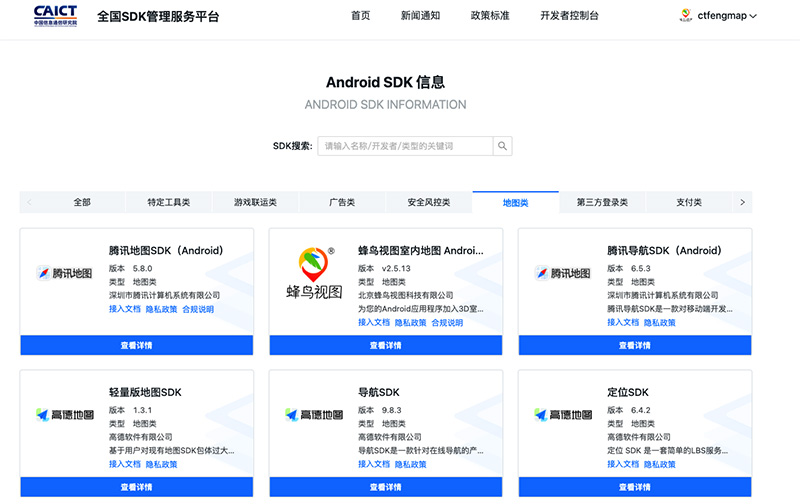Click the 腾讯地图 logo on 腾讯地图SDK card
Image resolution: width=800 pixels, height=504 pixels.
[x=65, y=273]
